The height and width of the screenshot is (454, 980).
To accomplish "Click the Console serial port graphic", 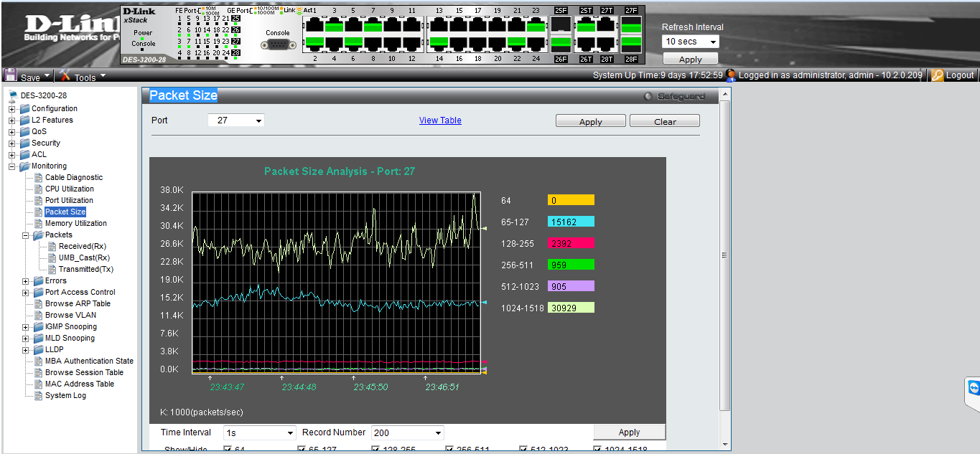I will tap(277, 44).
